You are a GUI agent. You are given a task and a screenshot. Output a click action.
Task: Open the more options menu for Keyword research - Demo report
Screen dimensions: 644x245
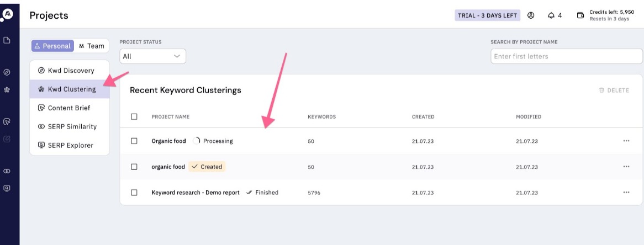pyautogui.click(x=626, y=193)
